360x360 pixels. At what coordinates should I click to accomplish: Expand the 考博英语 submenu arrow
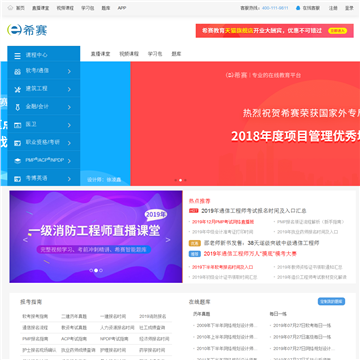[69, 179]
